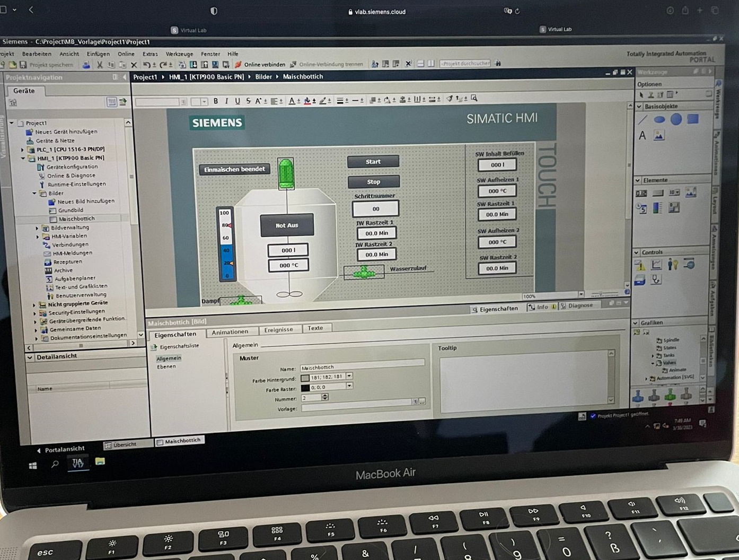Screen dimensions: 739x560
Task: Select the Trend view control
Action: tap(656, 264)
